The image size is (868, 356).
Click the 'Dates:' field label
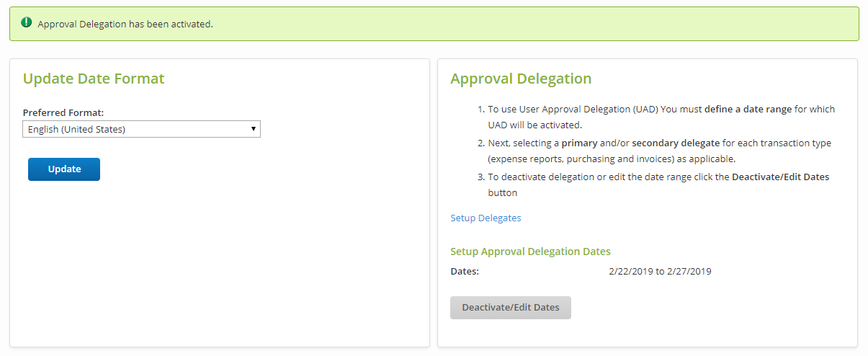tap(465, 272)
